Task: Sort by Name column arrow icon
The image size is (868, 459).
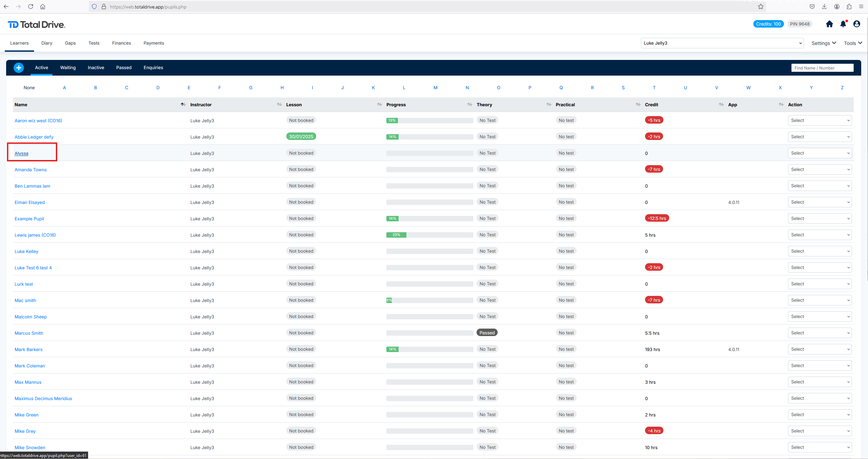Action: click(x=183, y=105)
